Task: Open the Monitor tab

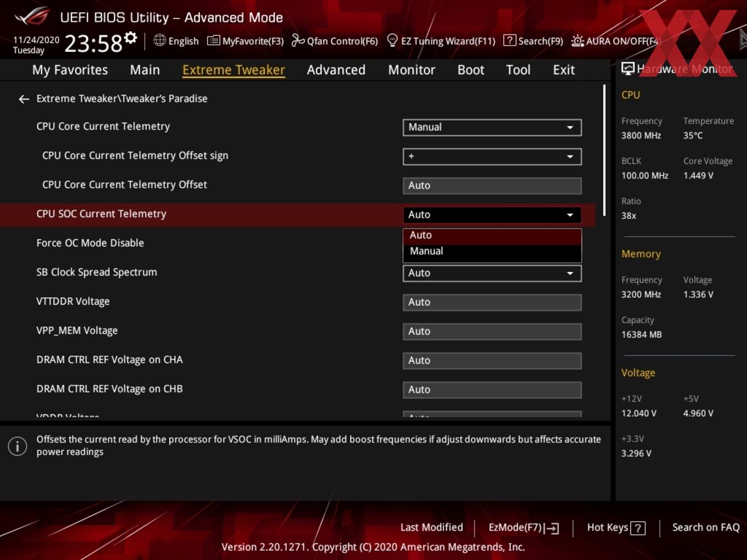Action: click(x=411, y=70)
